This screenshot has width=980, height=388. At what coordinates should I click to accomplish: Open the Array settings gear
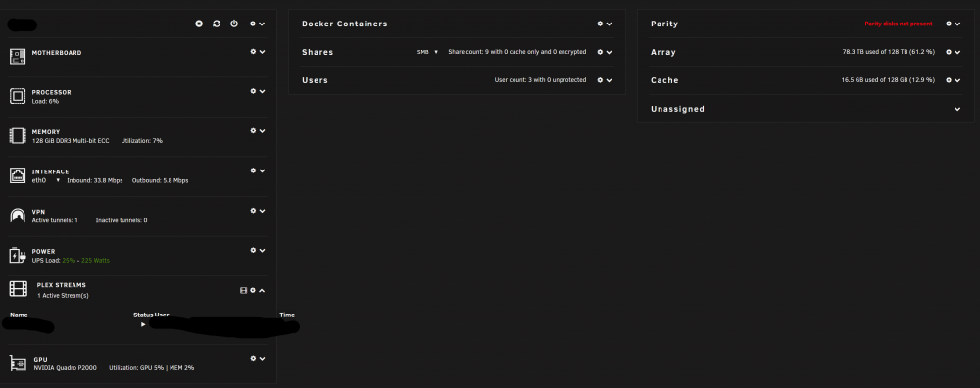949,52
